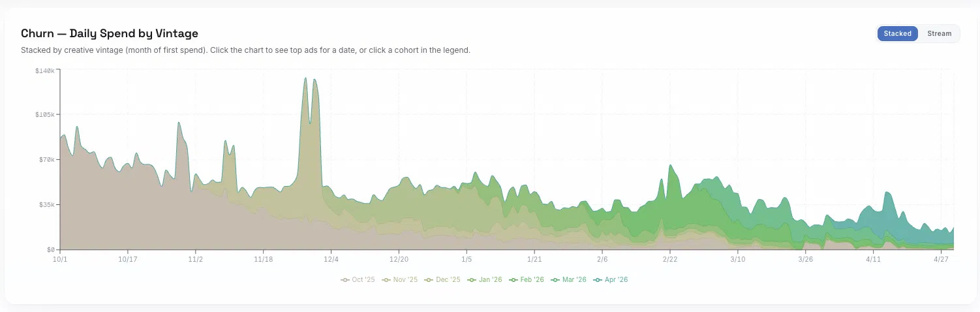
Task: Select the Oct '25 cohort label
Action: click(363, 280)
